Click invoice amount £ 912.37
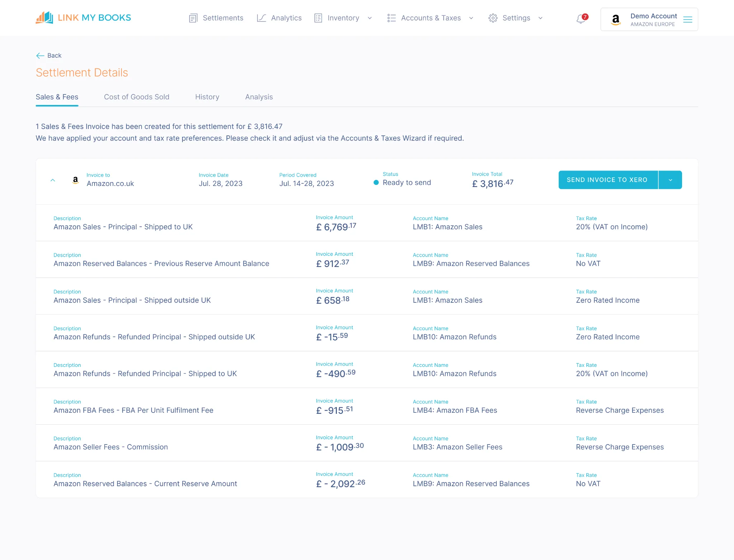Image resolution: width=734 pixels, height=560 pixels. click(333, 264)
